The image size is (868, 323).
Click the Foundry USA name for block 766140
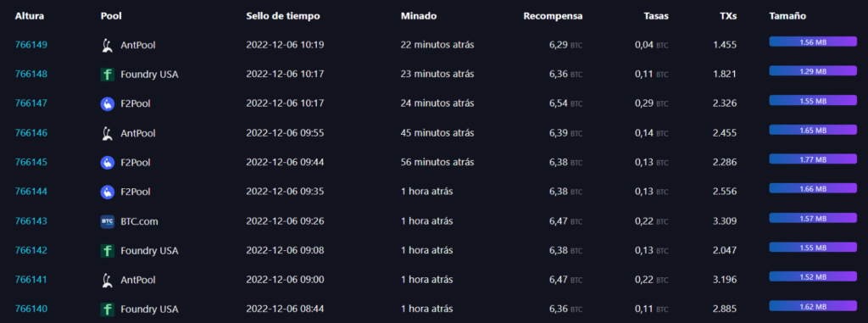(149, 309)
